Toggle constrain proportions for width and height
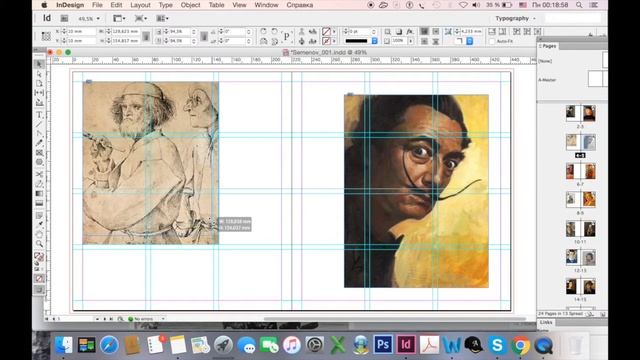This screenshot has height=360, width=640. (146, 36)
